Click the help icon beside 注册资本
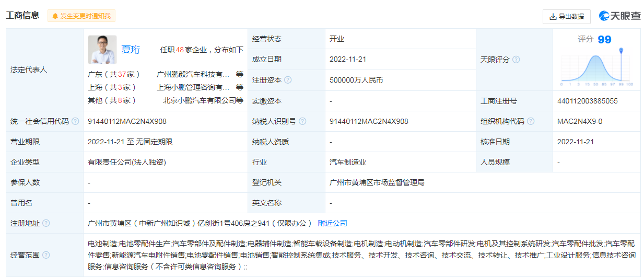This screenshot has height=277, width=644. (x=288, y=80)
